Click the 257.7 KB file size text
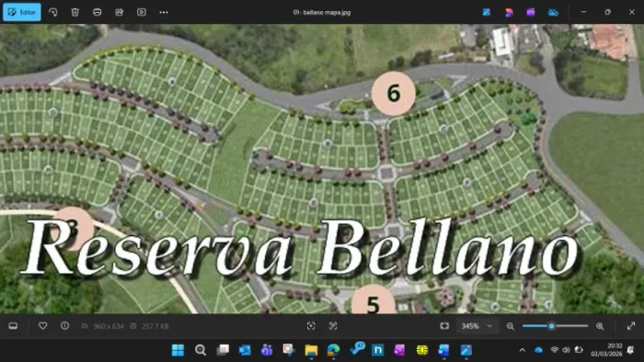The width and height of the screenshot is (644, 362). pos(155,326)
